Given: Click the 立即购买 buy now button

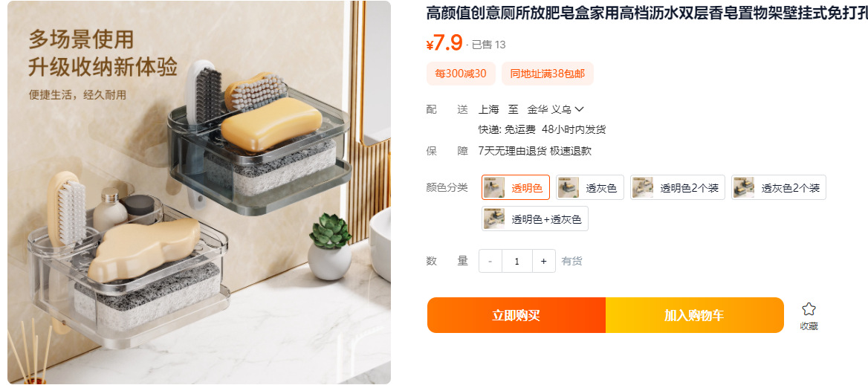Looking at the screenshot, I should pyautogui.click(x=516, y=315).
